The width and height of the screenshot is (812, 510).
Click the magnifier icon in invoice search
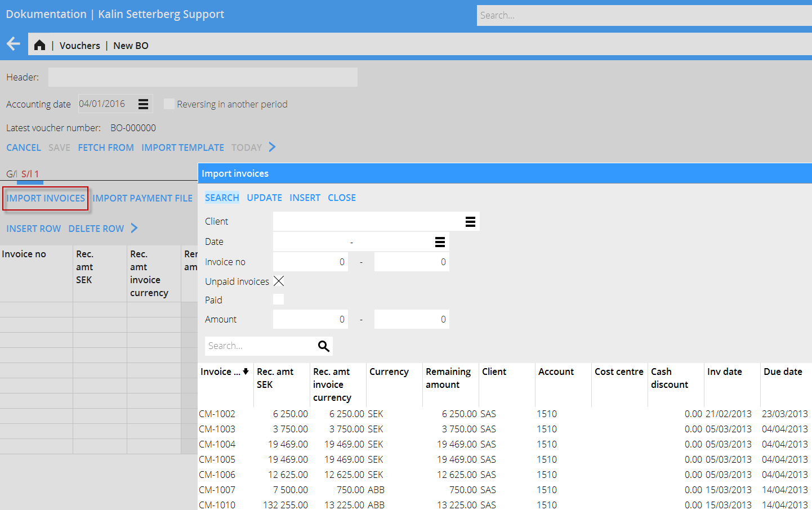pyautogui.click(x=323, y=346)
